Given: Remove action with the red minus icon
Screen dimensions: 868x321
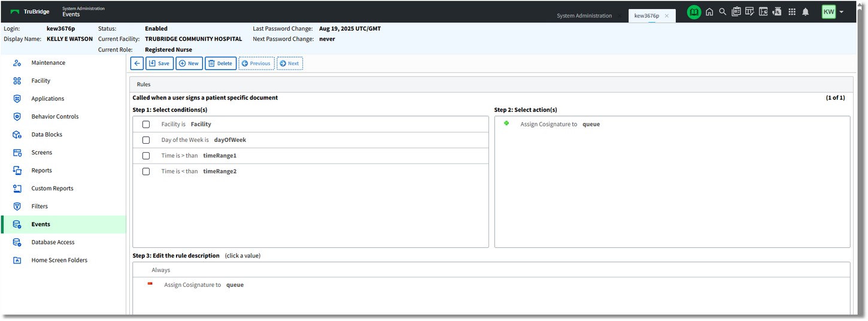Looking at the screenshot, I should click(x=150, y=284).
